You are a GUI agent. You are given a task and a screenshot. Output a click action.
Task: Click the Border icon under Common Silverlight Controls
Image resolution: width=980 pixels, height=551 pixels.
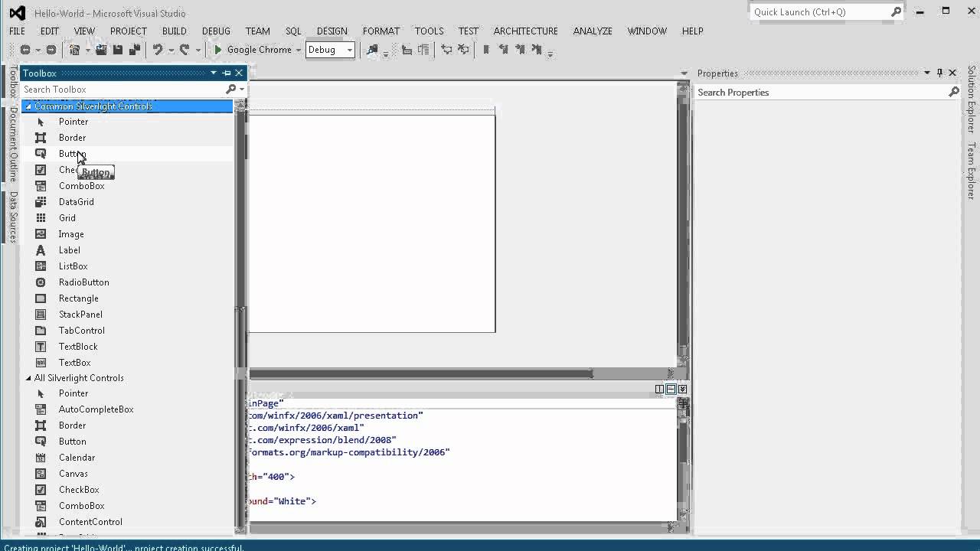click(x=41, y=138)
